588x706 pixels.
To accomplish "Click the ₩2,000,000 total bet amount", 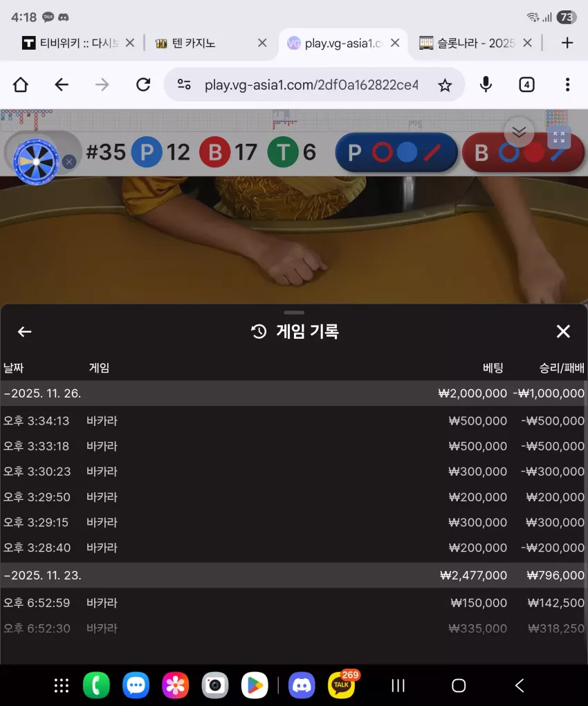I will click(x=472, y=393).
